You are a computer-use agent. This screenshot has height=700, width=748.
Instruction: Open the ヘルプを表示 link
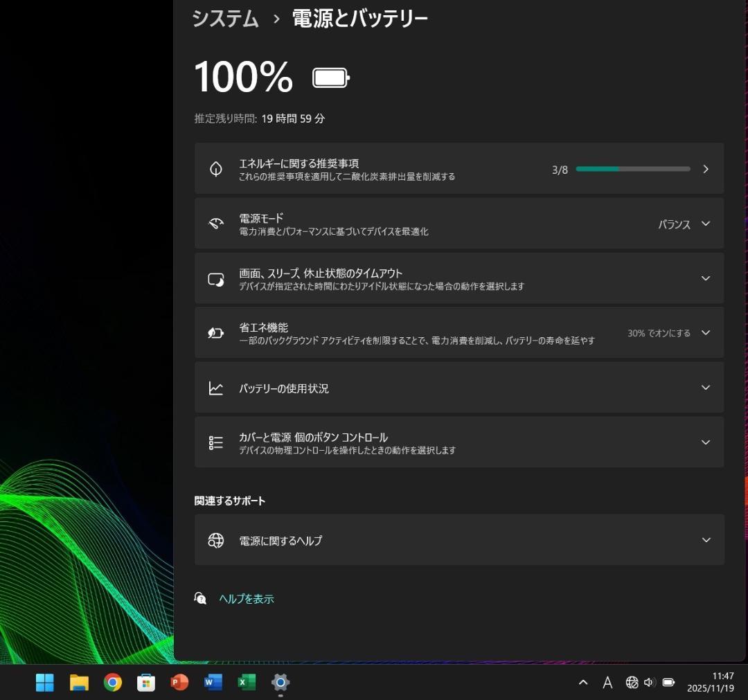click(247, 598)
